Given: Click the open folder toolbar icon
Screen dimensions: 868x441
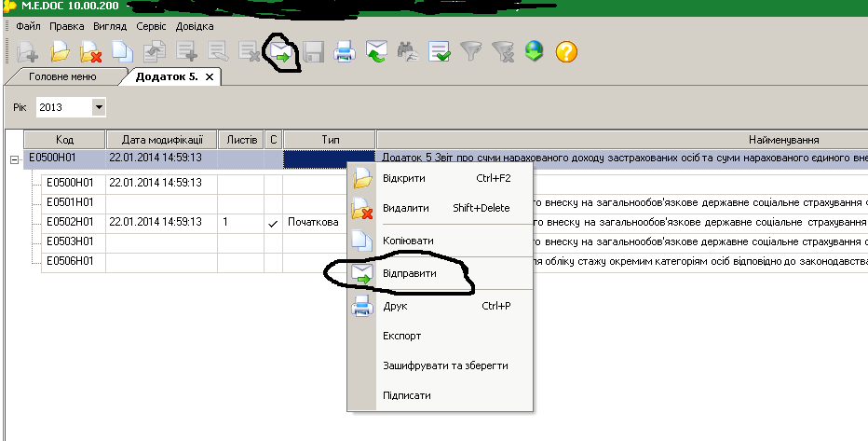Looking at the screenshot, I should coord(60,52).
